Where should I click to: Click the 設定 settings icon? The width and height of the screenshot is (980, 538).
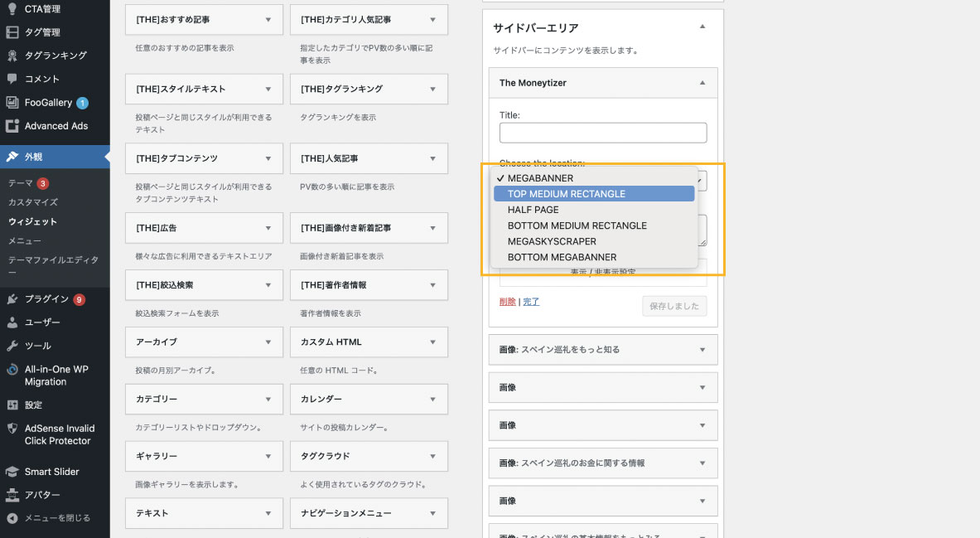pyautogui.click(x=12, y=405)
